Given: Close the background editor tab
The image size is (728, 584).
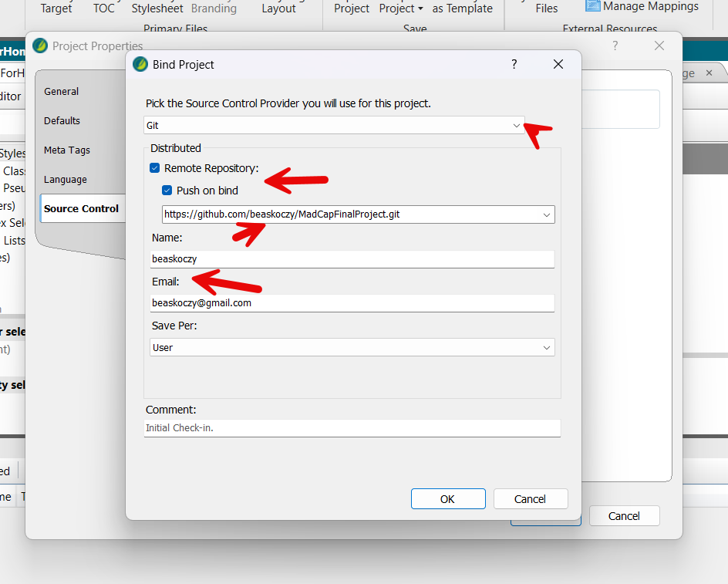Looking at the screenshot, I should click(x=709, y=73).
